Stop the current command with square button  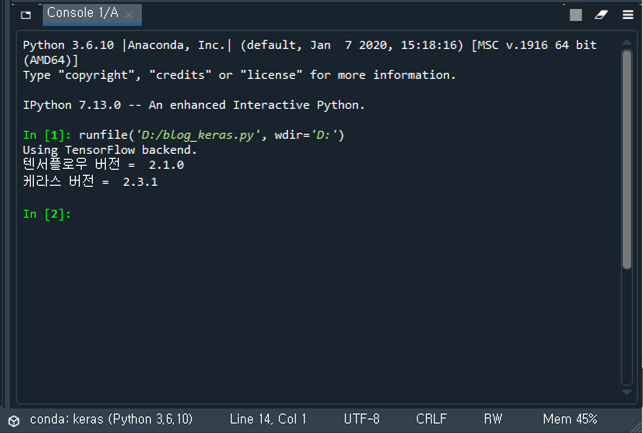tap(576, 15)
